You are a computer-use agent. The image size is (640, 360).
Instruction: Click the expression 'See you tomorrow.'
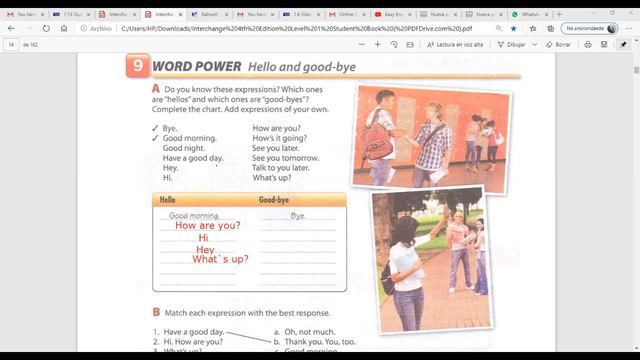(x=285, y=158)
